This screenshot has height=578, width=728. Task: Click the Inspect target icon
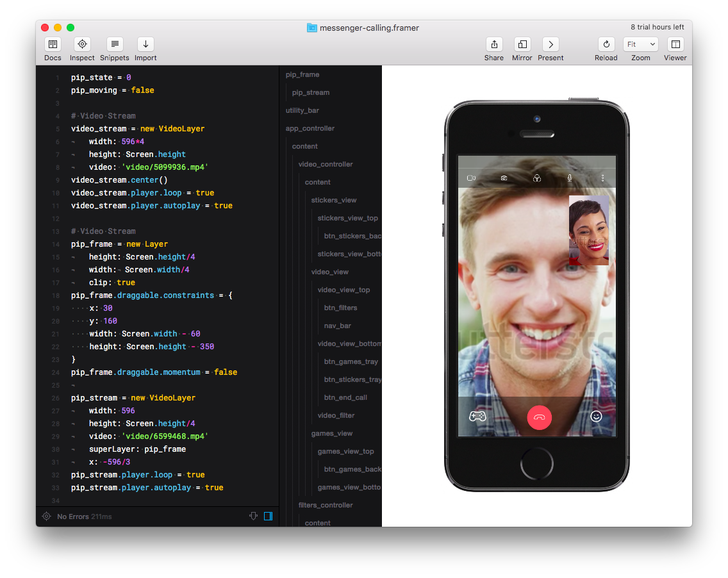pyautogui.click(x=82, y=44)
